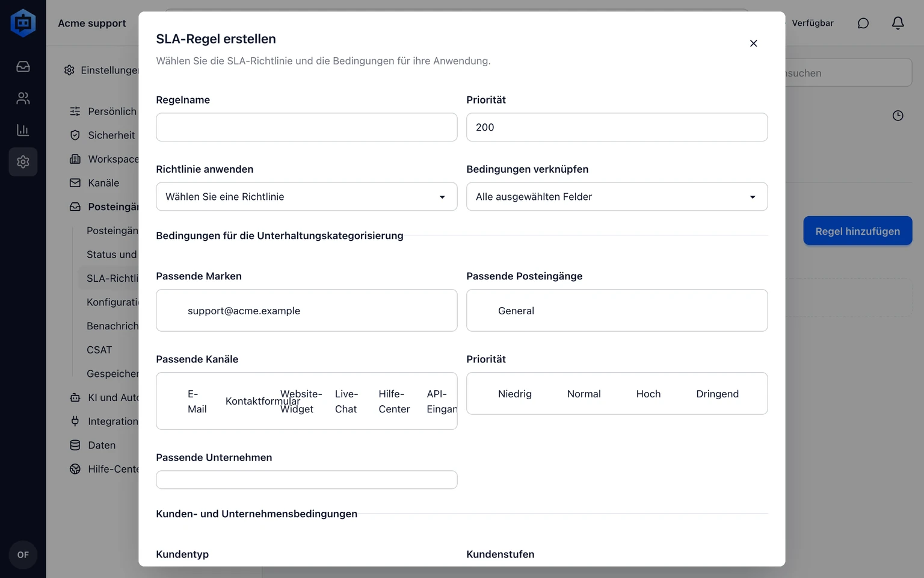This screenshot has width=924, height=578.
Task: Click the gear icon beside Einstellungen
Action: [x=69, y=70]
